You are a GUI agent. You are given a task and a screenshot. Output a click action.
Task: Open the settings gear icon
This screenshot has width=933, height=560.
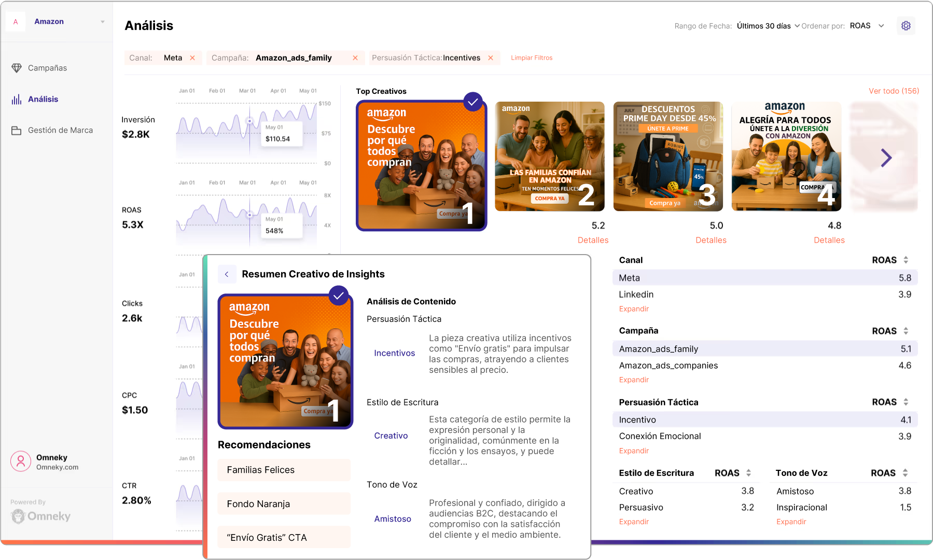[906, 25]
